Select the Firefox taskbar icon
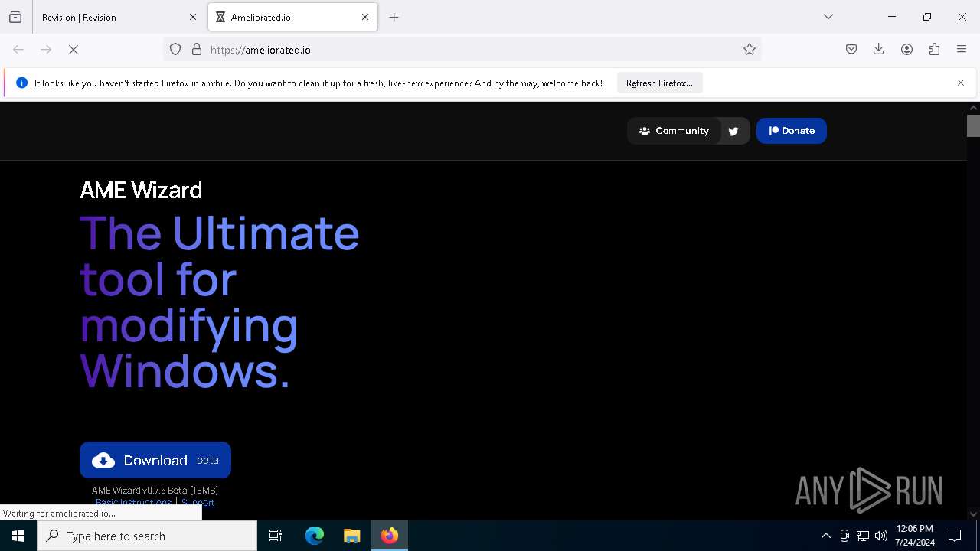This screenshot has width=980, height=551. [390, 536]
